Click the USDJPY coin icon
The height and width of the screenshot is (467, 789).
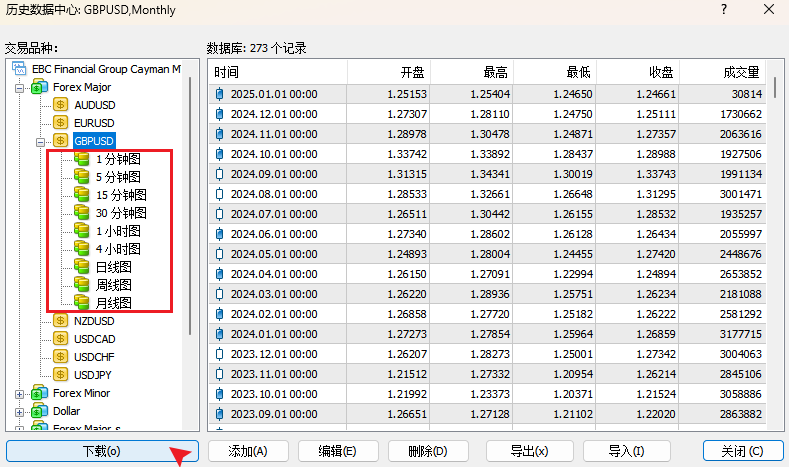click(x=61, y=375)
